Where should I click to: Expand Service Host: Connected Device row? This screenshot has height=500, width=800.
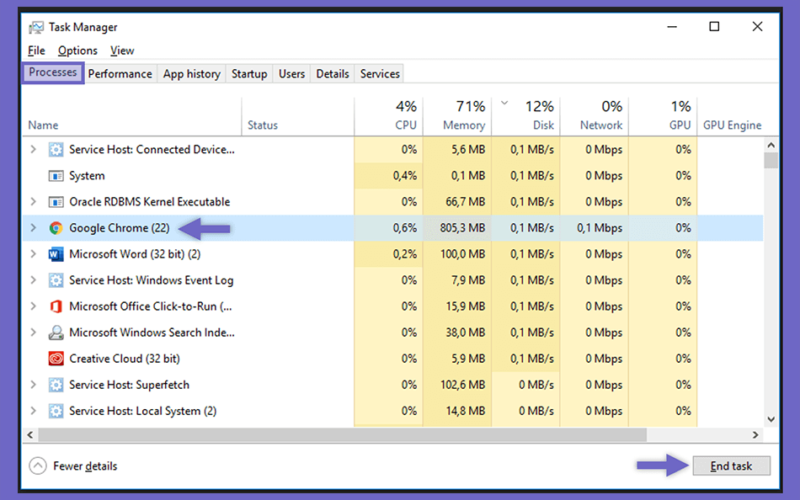click(x=33, y=149)
